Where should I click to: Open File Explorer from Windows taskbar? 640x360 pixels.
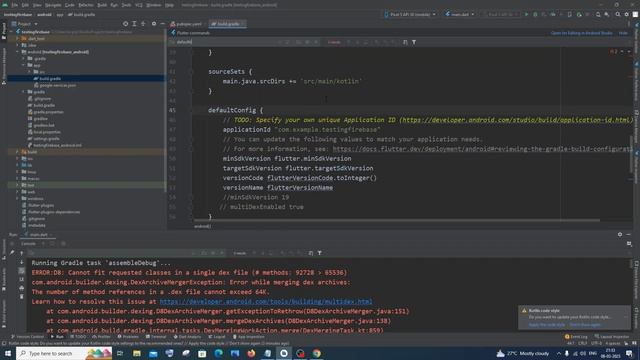(x=137, y=353)
